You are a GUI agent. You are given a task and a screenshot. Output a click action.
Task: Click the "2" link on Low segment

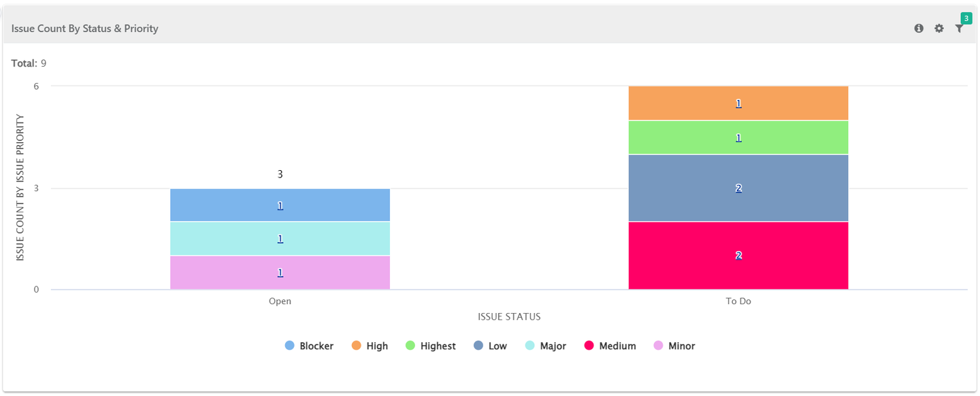pos(738,187)
